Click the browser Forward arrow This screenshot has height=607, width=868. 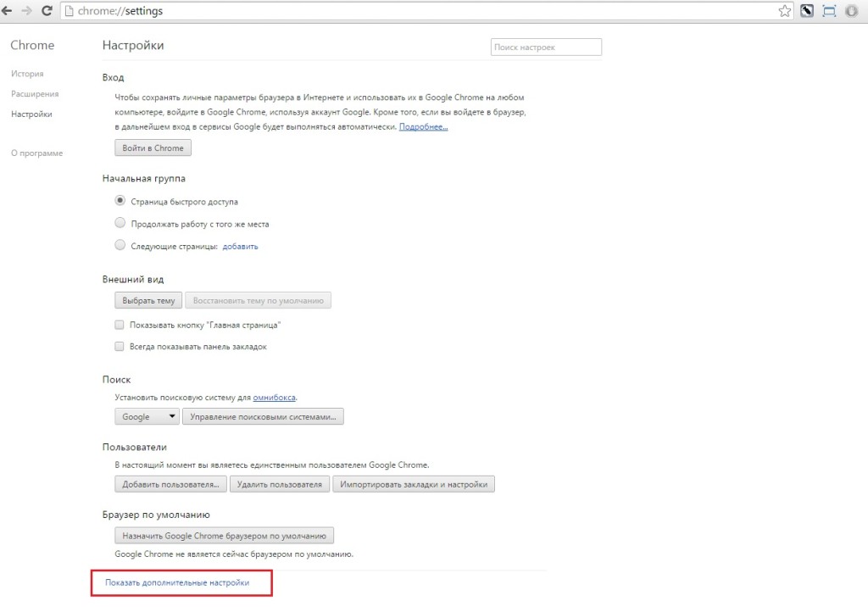coord(26,11)
